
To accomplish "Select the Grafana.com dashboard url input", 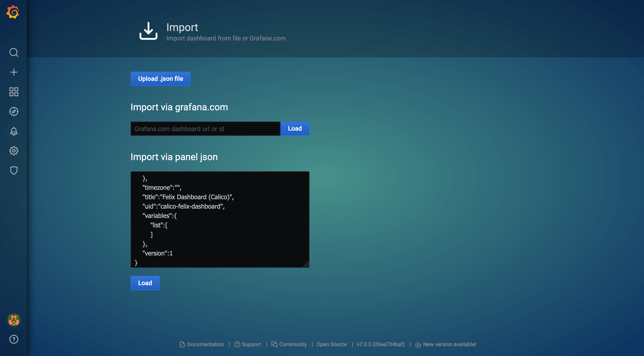I will pyautogui.click(x=205, y=128).
